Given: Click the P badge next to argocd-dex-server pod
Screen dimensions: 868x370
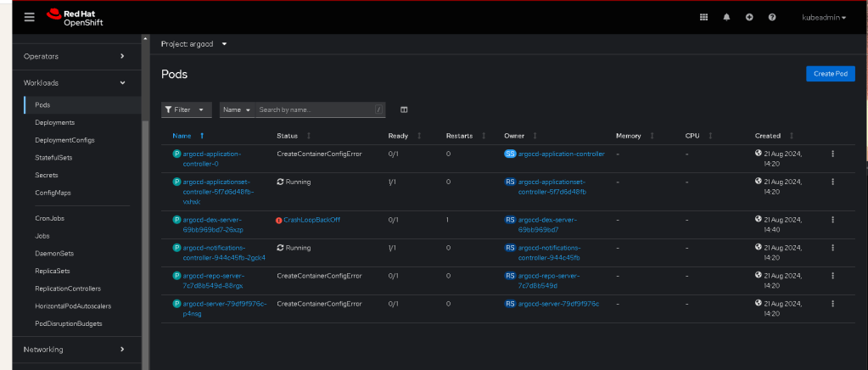Looking at the screenshot, I should click(x=176, y=220).
